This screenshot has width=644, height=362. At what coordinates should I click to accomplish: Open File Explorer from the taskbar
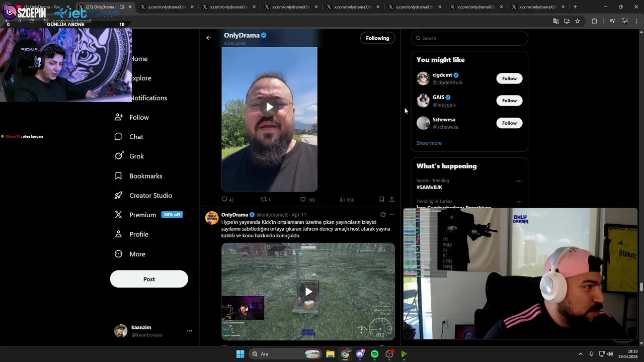[330, 354]
